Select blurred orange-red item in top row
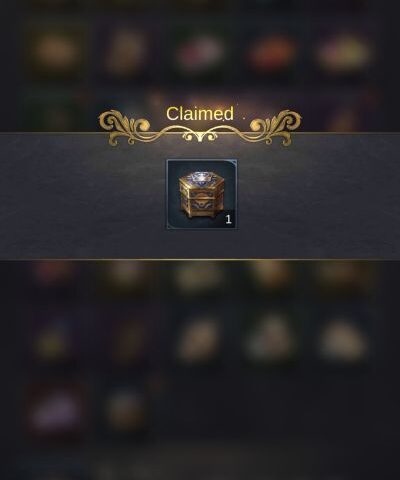 click(272, 53)
